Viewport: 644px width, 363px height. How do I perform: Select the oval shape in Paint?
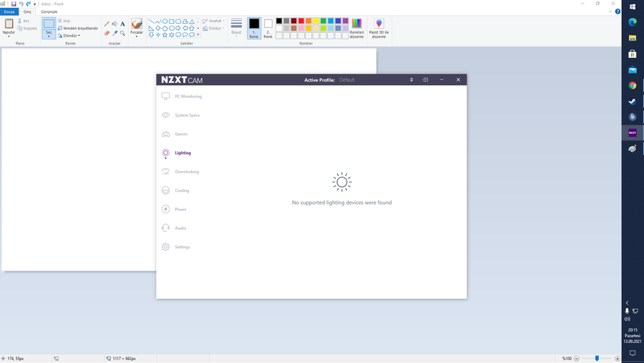[x=165, y=21]
